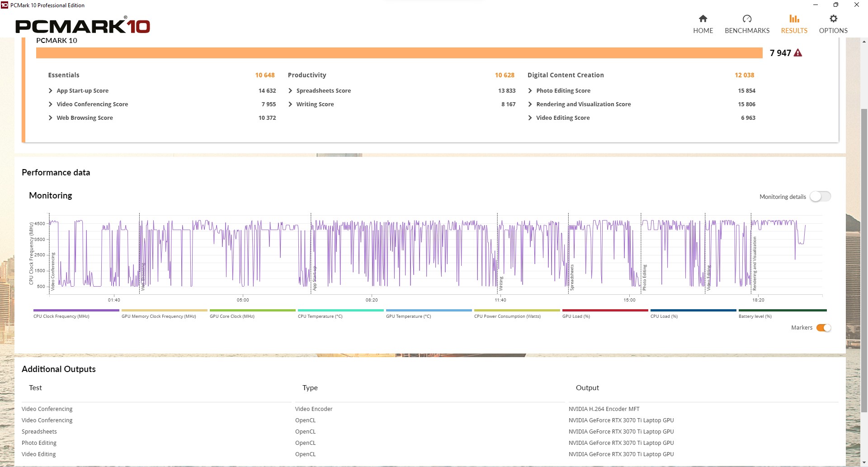868x467 pixels.
Task: Go to the HOME tab
Action: (x=703, y=30)
